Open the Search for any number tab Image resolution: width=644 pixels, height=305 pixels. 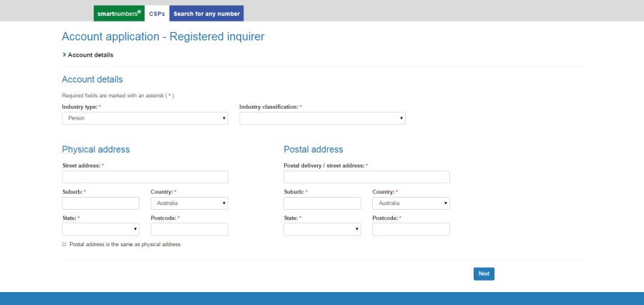(207, 13)
